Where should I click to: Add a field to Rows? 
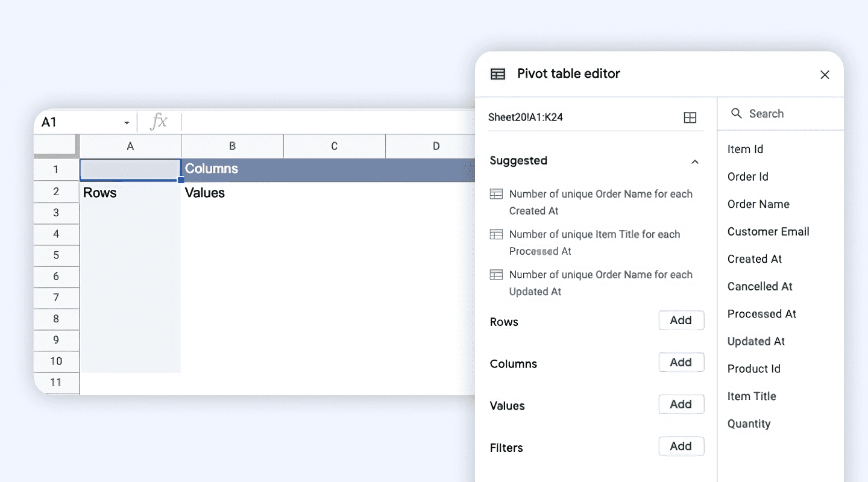pyautogui.click(x=681, y=321)
